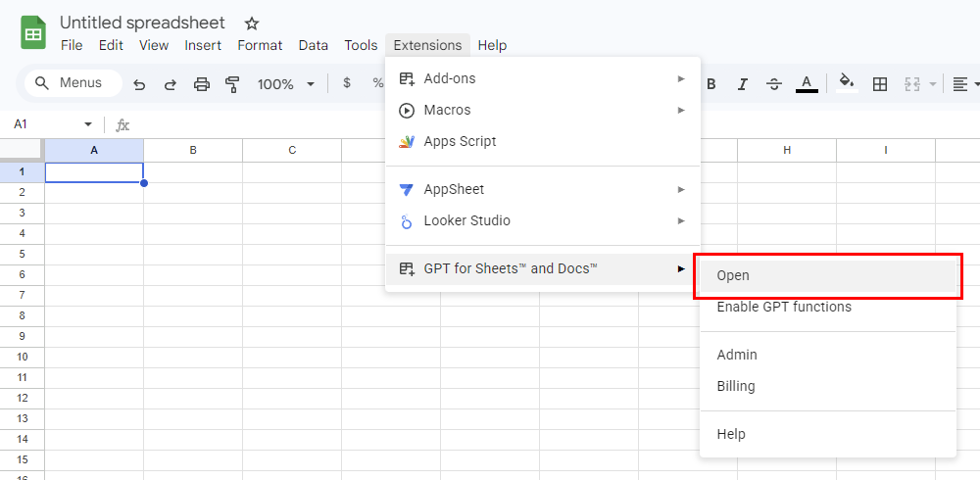980x480 pixels.
Task: Open the Merge cells dropdown arrow
Action: coord(933,84)
